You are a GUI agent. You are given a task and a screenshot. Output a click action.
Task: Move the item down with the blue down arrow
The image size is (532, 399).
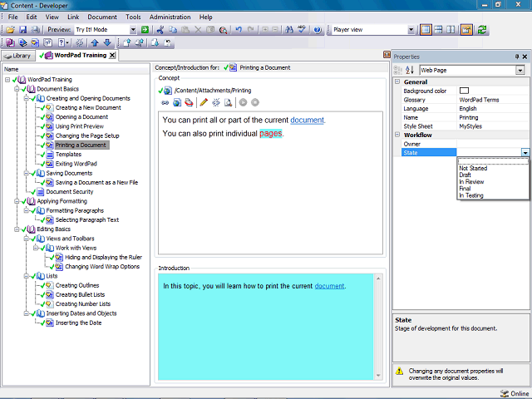[107, 42]
